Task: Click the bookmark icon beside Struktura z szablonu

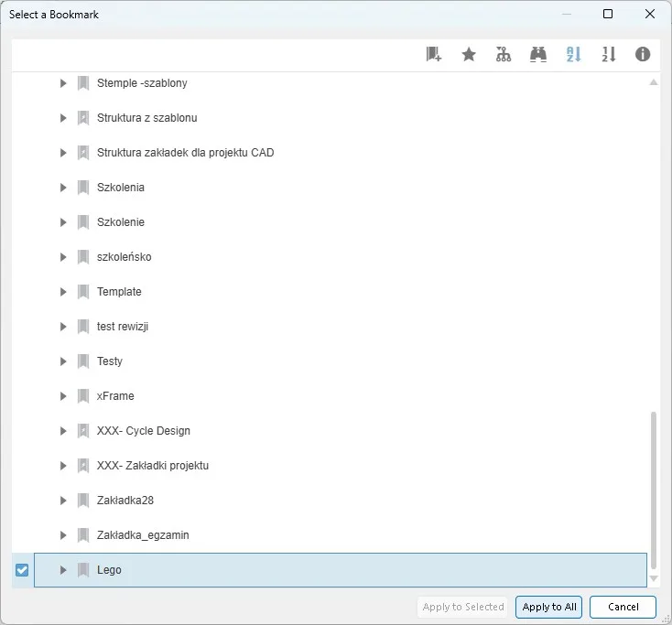Action: [83, 118]
